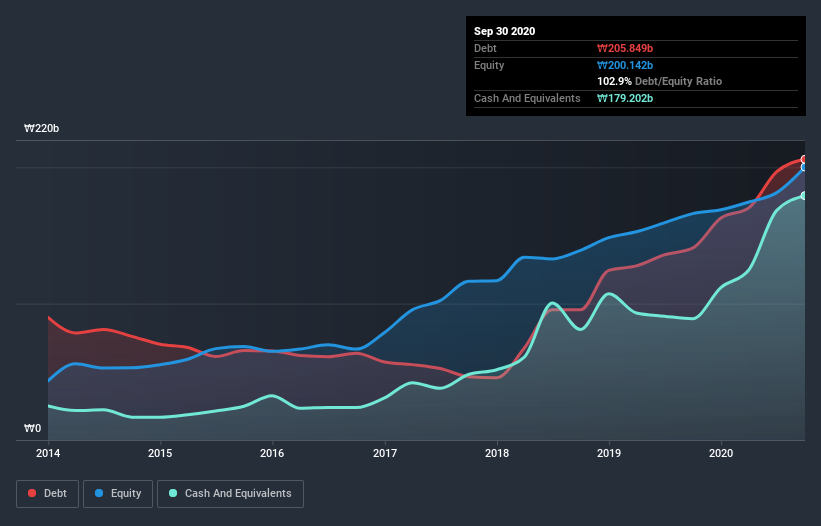Screen dimensions: 821x526
Task: Click the red Debt endpoint marker
Action: coord(804,159)
